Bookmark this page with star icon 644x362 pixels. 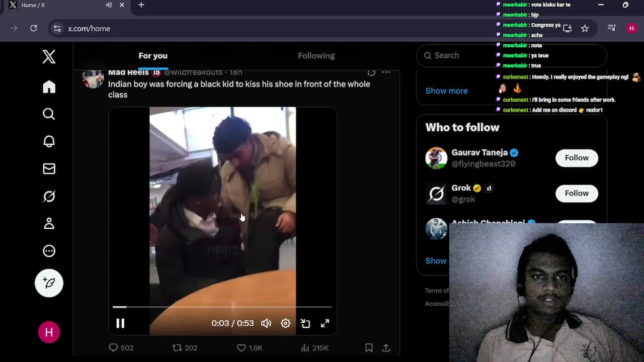[585, 29]
